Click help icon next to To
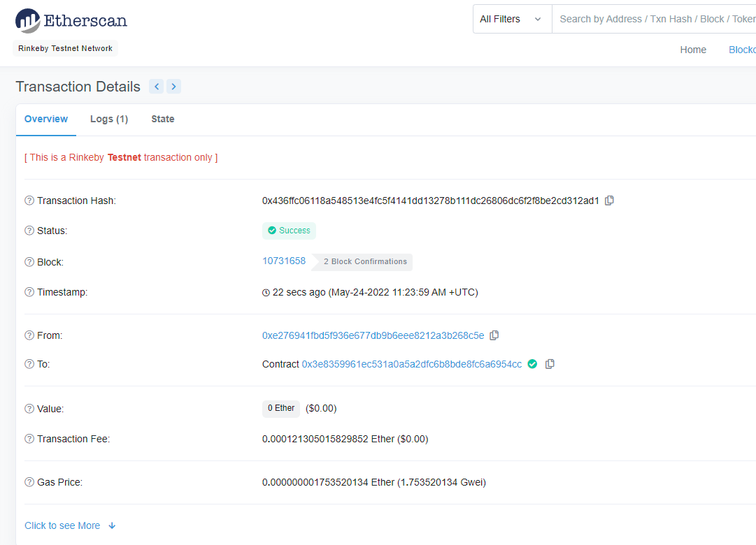Viewport: 756px width, 545px height. (29, 364)
